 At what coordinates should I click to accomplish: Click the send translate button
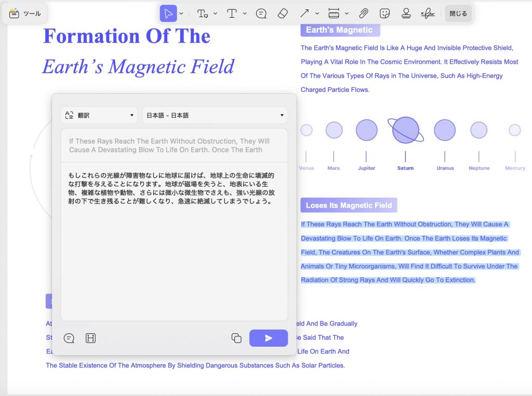(269, 338)
